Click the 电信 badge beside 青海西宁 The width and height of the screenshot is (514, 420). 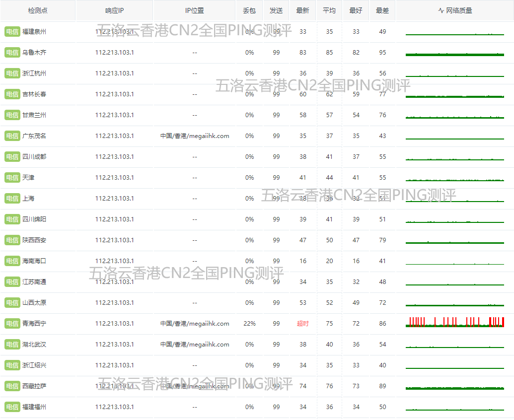tap(12, 324)
